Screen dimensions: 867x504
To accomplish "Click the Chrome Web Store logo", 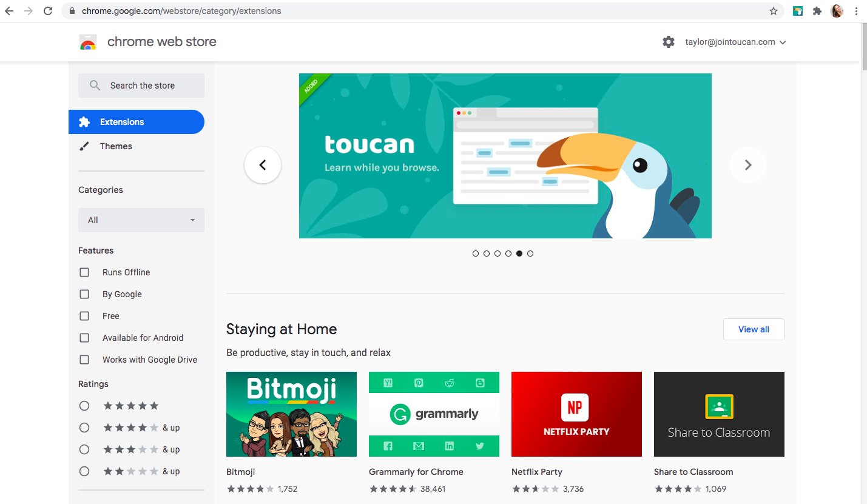I will pyautogui.click(x=88, y=42).
